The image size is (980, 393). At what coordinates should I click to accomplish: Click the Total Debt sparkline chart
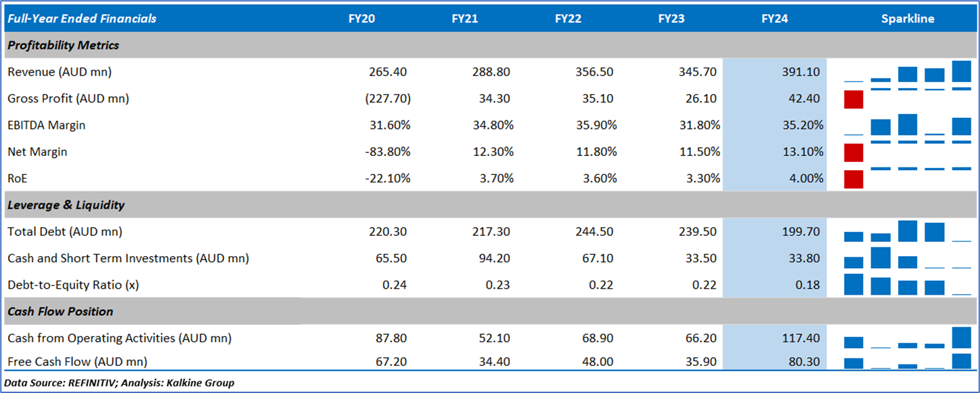pyautogui.click(x=908, y=232)
